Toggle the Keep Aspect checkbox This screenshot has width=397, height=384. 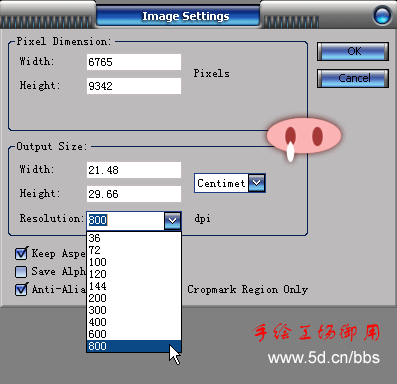(21, 254)
